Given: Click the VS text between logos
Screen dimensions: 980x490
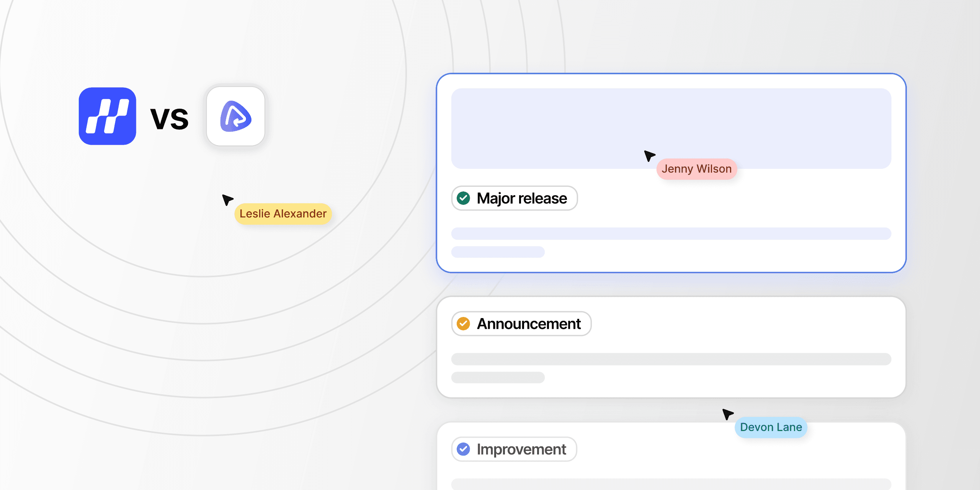Looking at the screenshot, I should tap(170, 119).
